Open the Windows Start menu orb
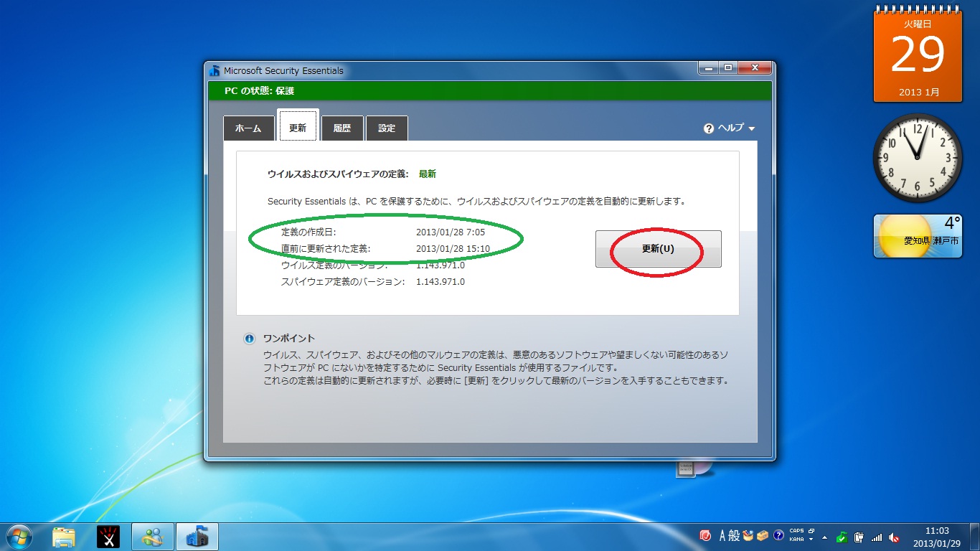 (19, 536)
